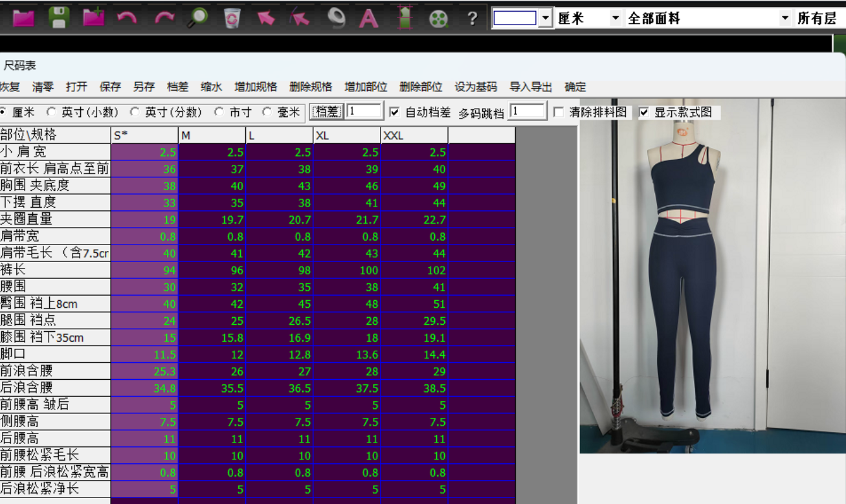Open the white color box dropdown arrow
The image size is (846, 504).
pos(546,18)
